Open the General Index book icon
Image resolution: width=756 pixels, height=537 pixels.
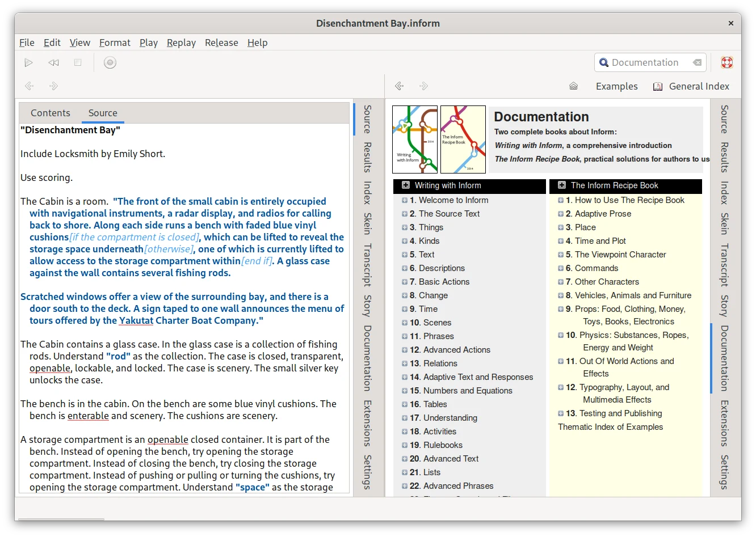coord(658,86)
